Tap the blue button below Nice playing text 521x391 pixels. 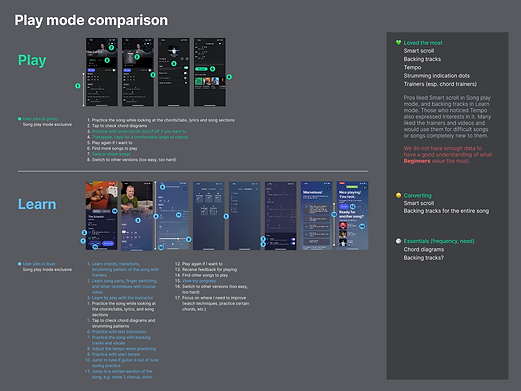[x=344, y=206]
